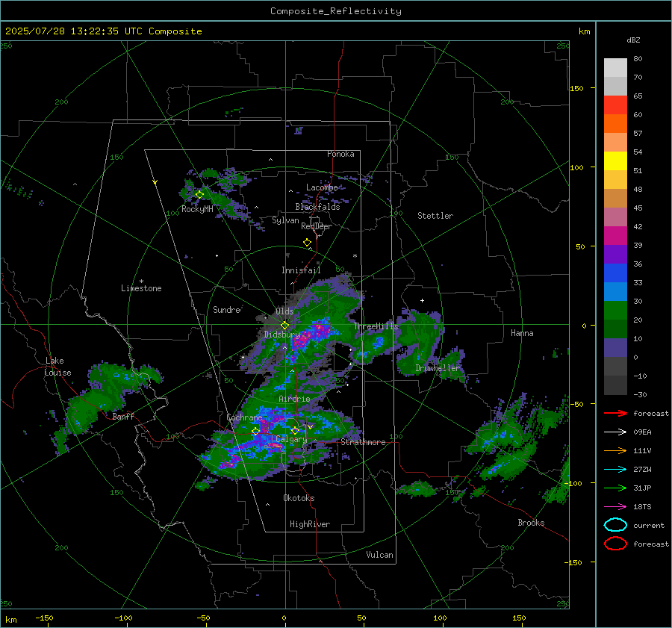Viewport: 672px width, 628px height.
Task: Click the magenta 42-39 dBZ color swatch
Action: tap(615, 236)
